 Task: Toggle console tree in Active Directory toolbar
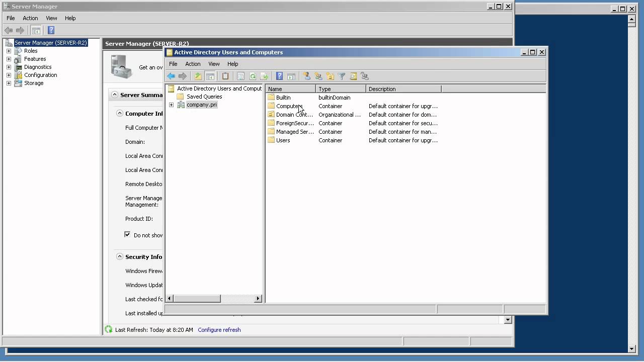[x=210, y=76]
